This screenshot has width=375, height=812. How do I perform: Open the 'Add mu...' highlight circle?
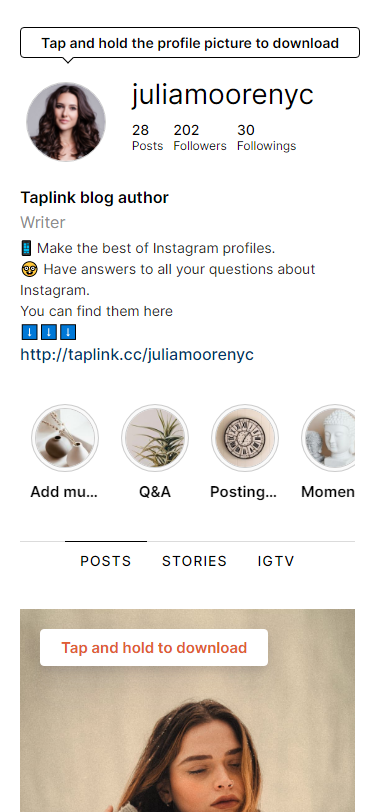point(65,438)
